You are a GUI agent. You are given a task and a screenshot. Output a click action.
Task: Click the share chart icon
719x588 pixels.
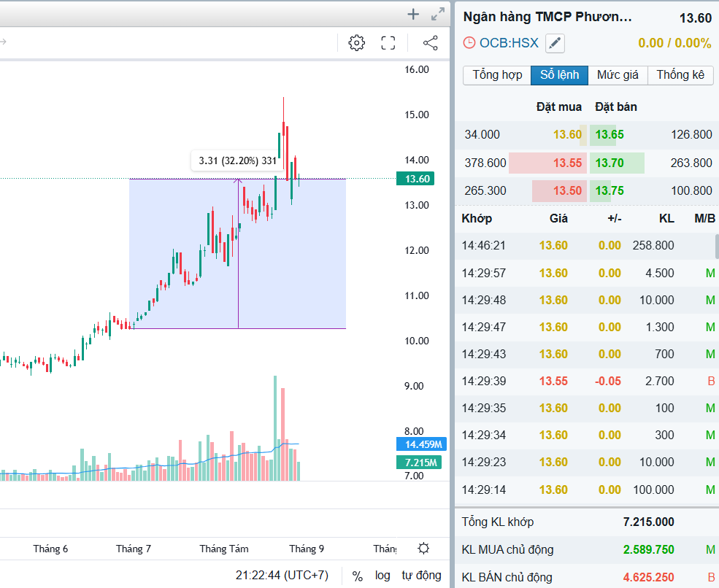coord(431,43)
